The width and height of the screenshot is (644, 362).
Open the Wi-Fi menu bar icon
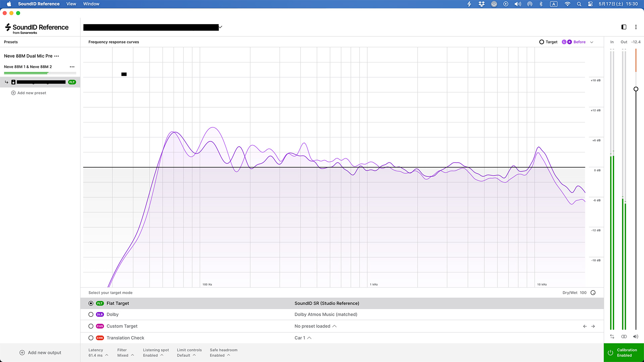567,4
